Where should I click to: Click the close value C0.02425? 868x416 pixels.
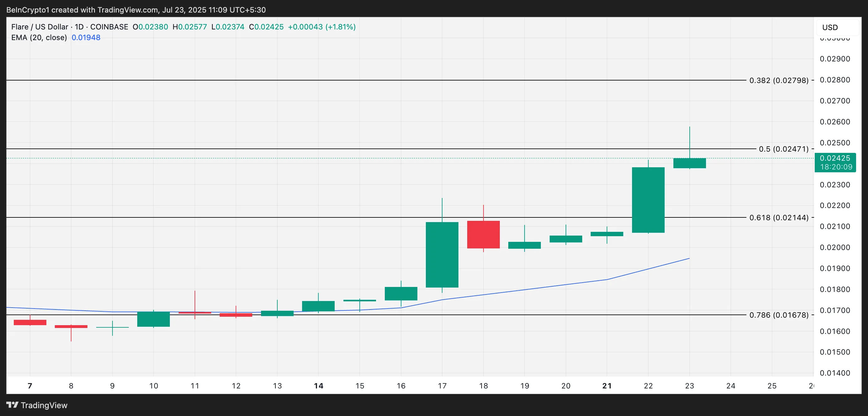pyautogui.click(x=266, y=27)
